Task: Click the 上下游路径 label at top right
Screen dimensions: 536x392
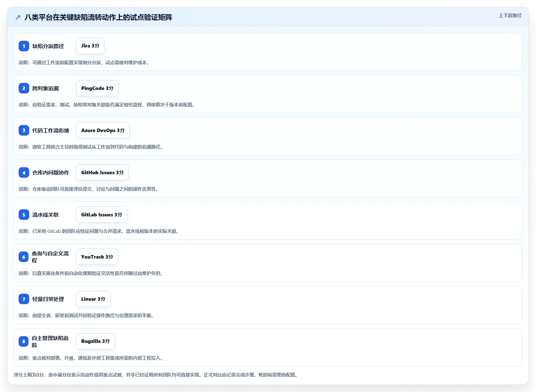Action: pyautogui.click(x=510, y=15)
